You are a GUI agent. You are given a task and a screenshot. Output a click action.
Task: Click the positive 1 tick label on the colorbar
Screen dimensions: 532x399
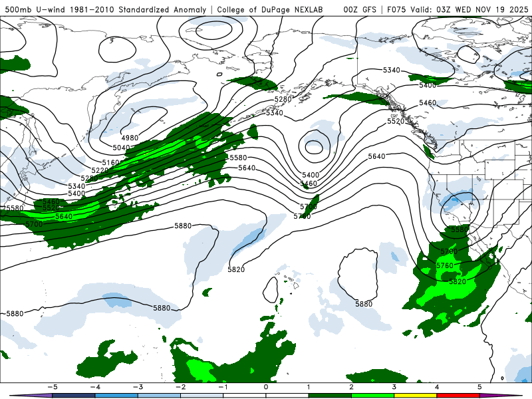click(x=309, y=387)
